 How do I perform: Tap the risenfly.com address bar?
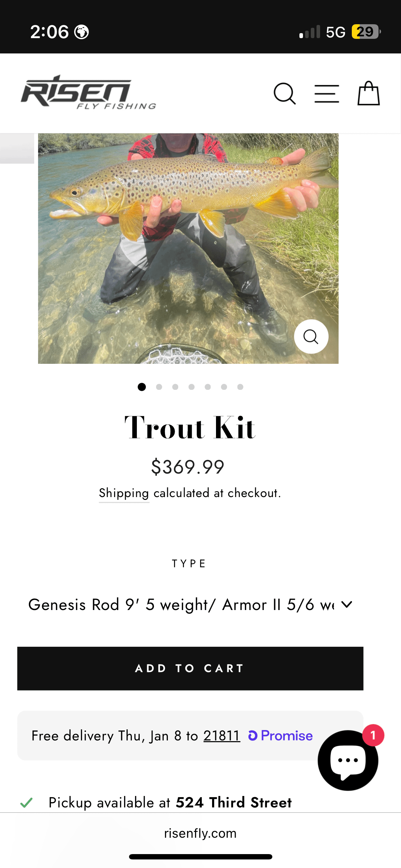point(200,833)
